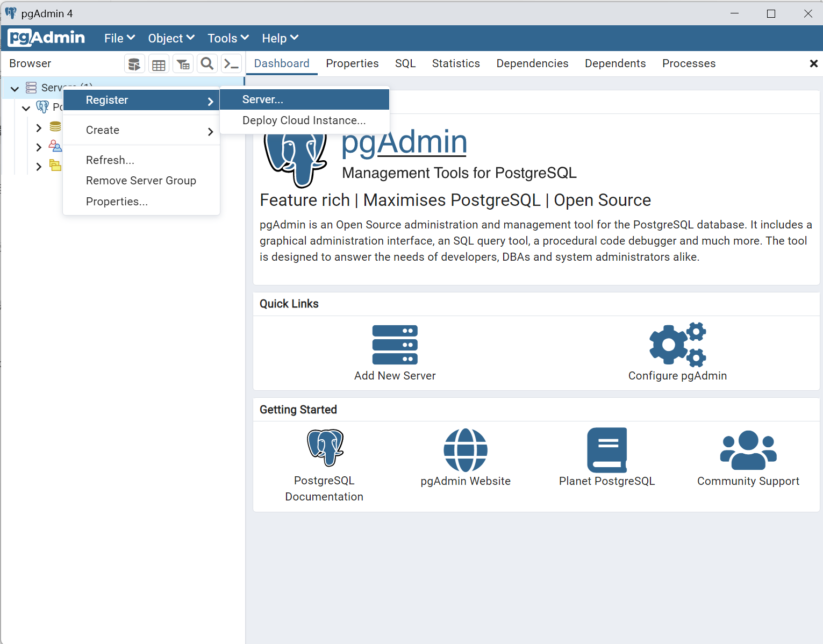This screenshot has width=823, height=644.
Task: Collapse the Servers tree node
Action: pos(15,88)
